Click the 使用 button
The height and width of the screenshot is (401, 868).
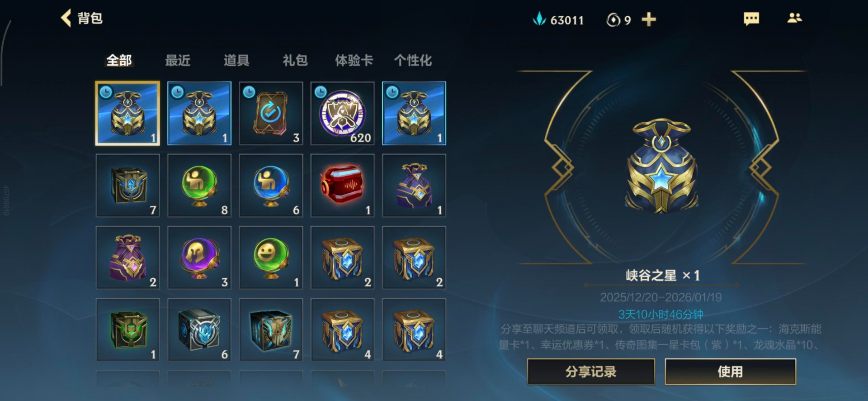pos(730,372)
